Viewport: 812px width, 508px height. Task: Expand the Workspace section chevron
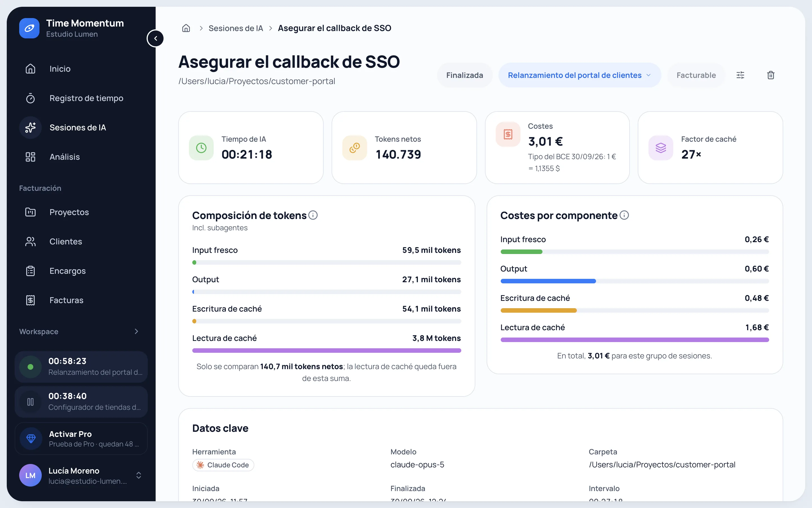136,332
